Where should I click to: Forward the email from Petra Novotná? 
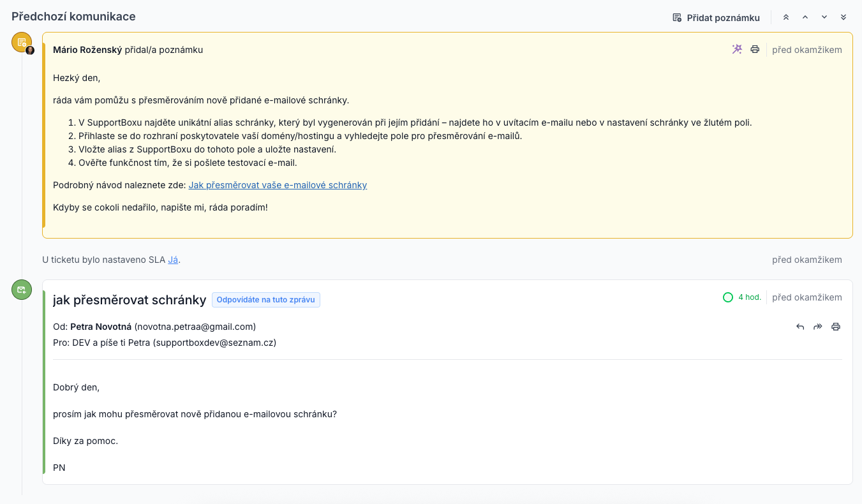pyautogui.click(x=818, y=327)
